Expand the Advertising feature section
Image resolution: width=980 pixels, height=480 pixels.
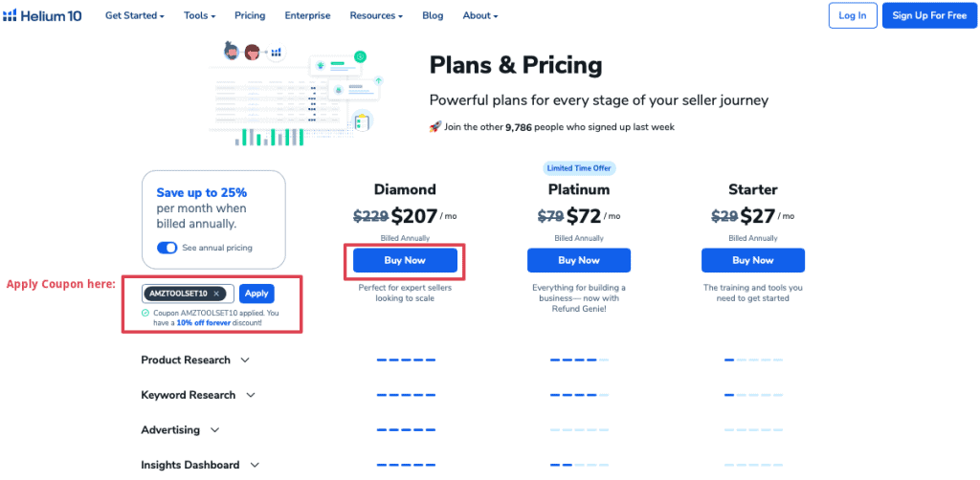point(214,430)
